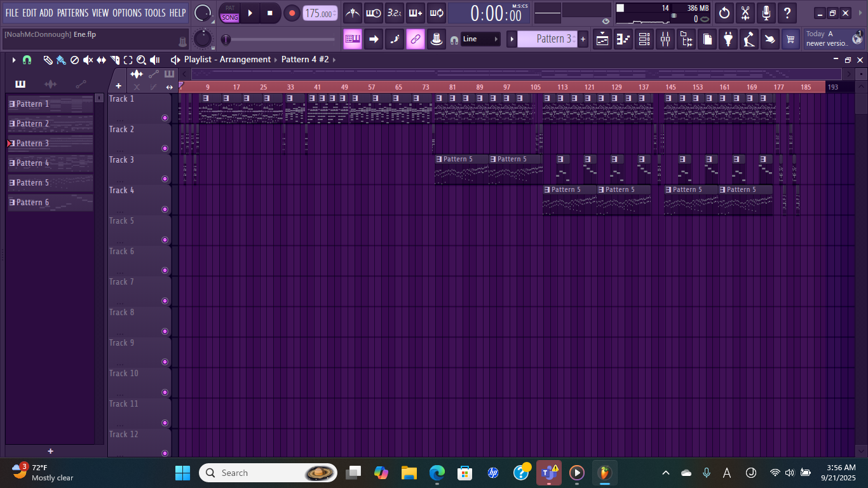Image resolution: width=868 pixels, height=488 pixels.
Task: Click the undo history circular arrow icon
Action: [724, 13]
